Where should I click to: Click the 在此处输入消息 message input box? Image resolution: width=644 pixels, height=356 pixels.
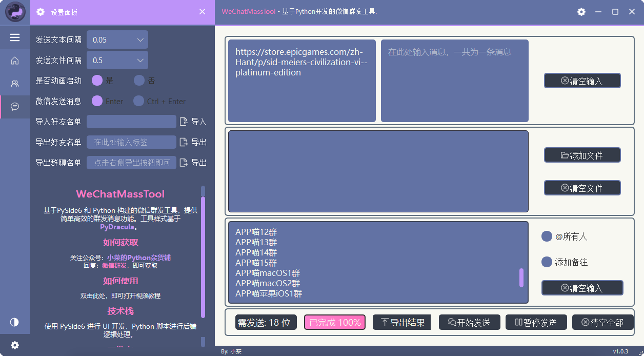coord(455,81)
